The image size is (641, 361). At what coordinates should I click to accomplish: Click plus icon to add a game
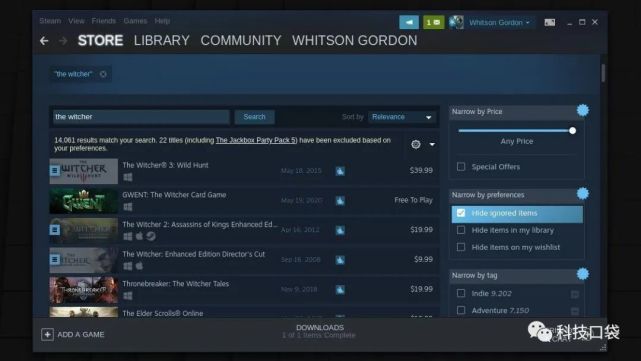pos(47,334)
